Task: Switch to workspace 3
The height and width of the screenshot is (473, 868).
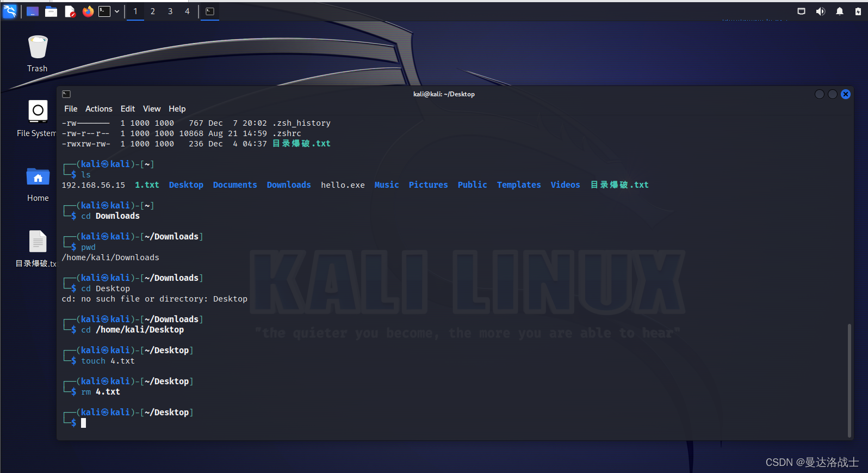Action: [170, 11]
